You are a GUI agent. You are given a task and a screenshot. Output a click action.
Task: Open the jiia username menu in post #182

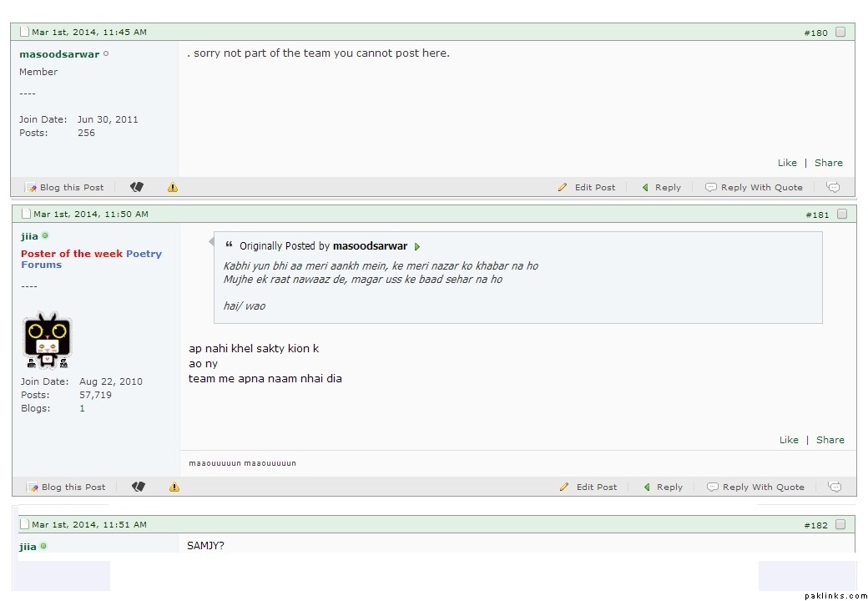[28, 547]
